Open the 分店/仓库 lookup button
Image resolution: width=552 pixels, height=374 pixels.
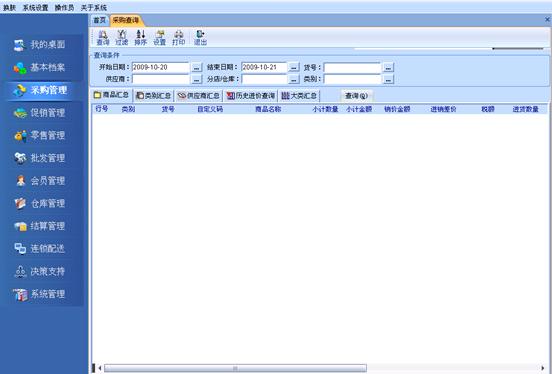click(294, 79)
